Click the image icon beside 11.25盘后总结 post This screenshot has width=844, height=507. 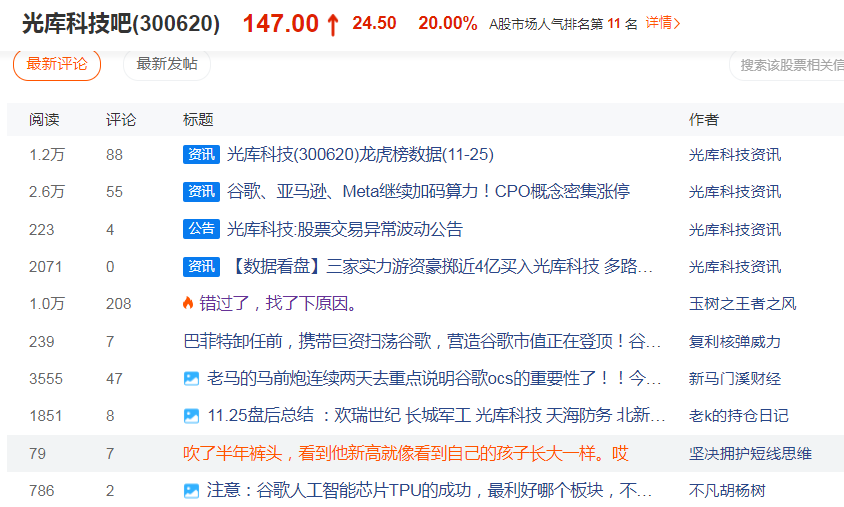click(191, 416)
